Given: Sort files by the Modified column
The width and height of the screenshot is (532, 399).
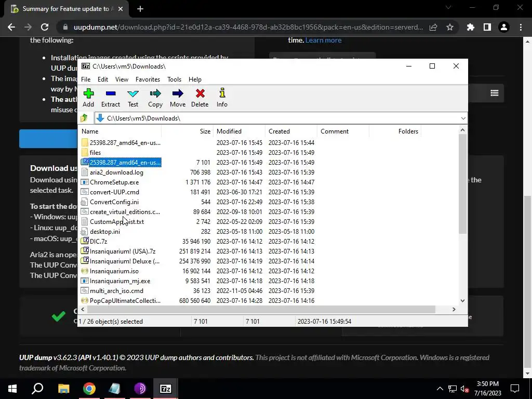Looking at the screenshot, I should 239,131.
